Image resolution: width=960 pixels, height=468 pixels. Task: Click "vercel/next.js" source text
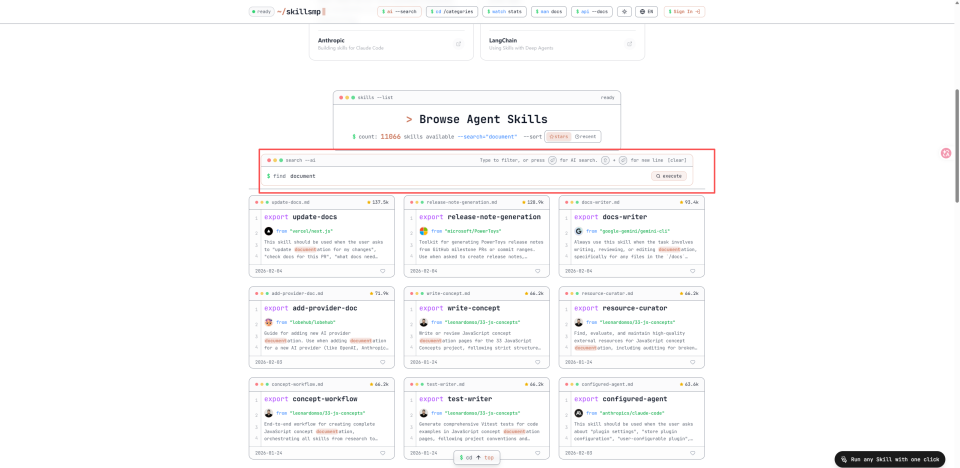(x=310, y=232)
